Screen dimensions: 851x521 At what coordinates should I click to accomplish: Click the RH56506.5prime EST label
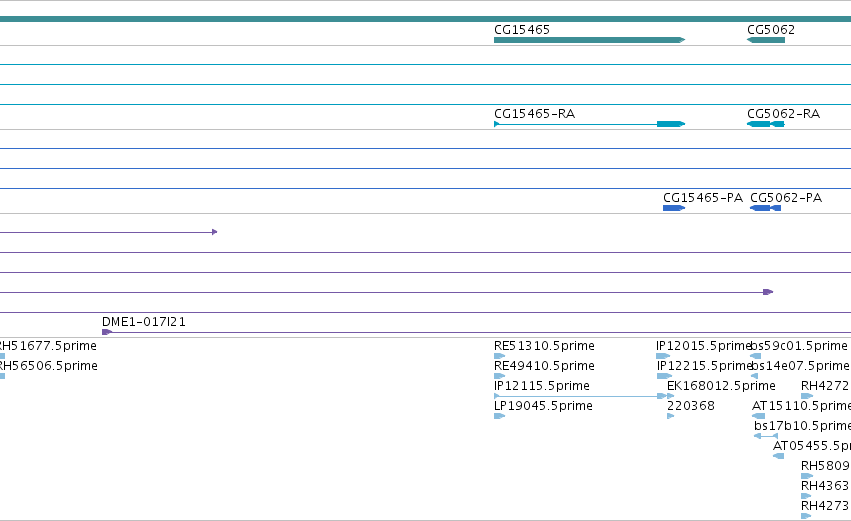point(48,366)
